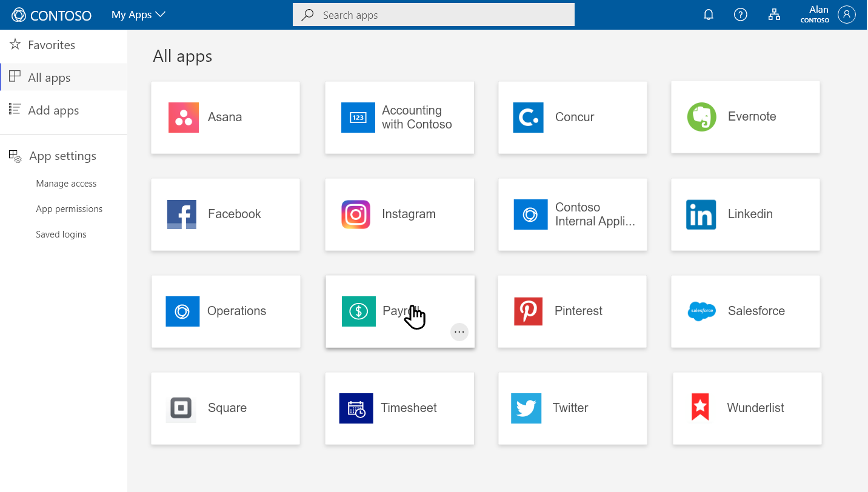
Task: Click the Concur app icon
Action: point(529,118)
